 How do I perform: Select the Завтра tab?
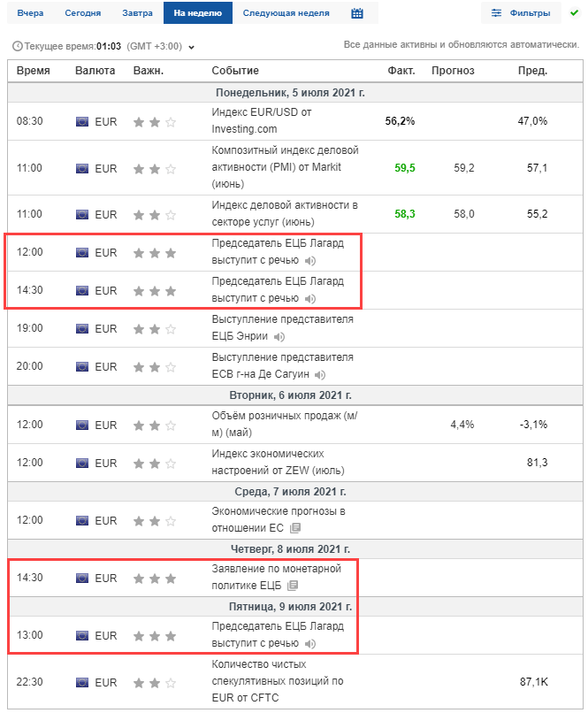point(137,13)
